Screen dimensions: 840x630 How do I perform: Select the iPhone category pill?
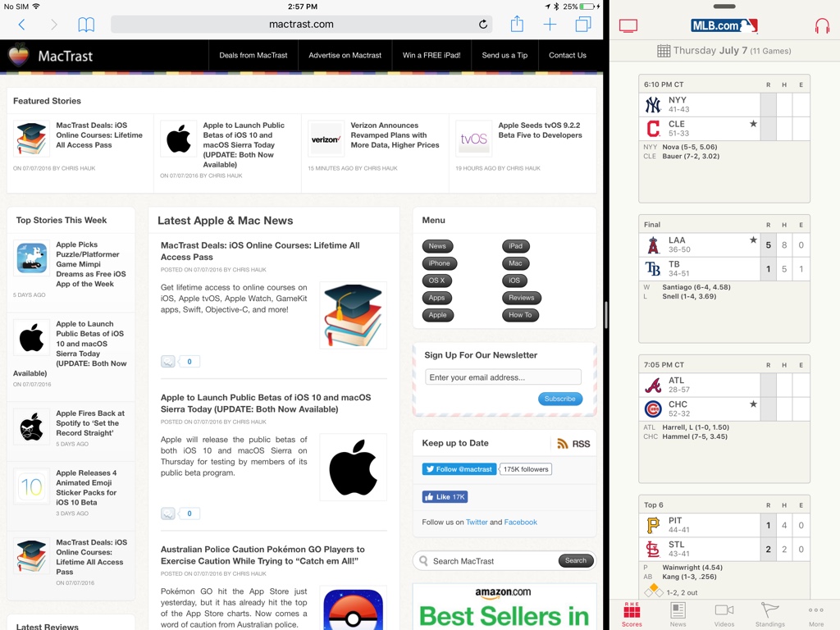point(439,263)
